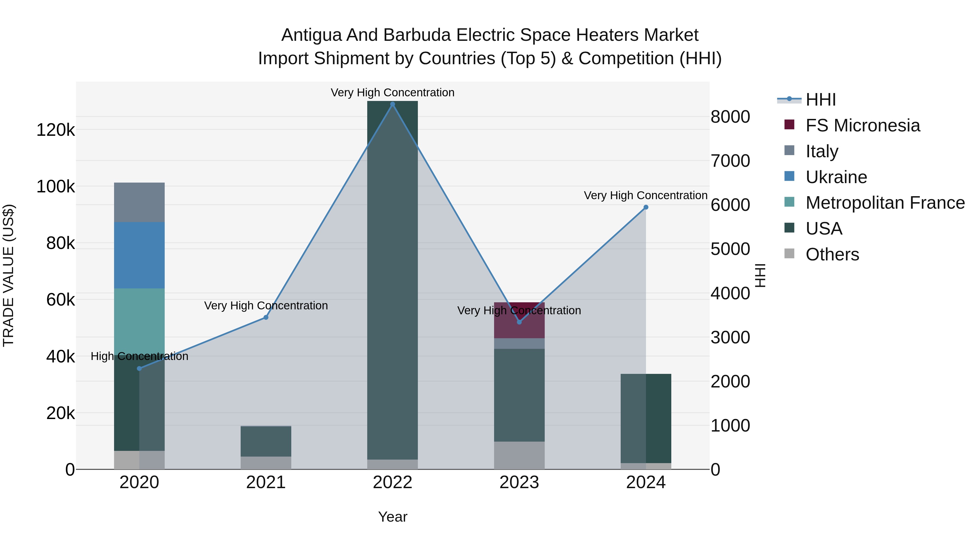Image resolution: width=980 pixels, height=551 pixels.
Task: Click the USA segment of the 2024 bar
Action: click(646, 419)
